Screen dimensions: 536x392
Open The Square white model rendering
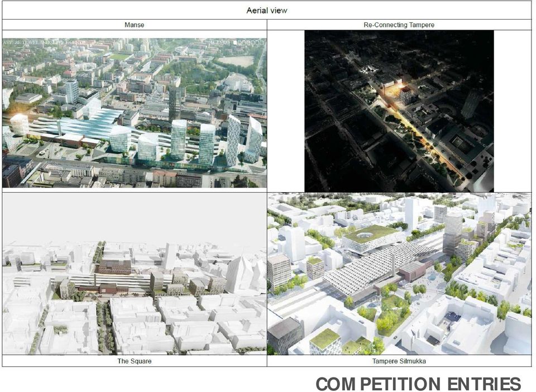(x=135, y=274)
